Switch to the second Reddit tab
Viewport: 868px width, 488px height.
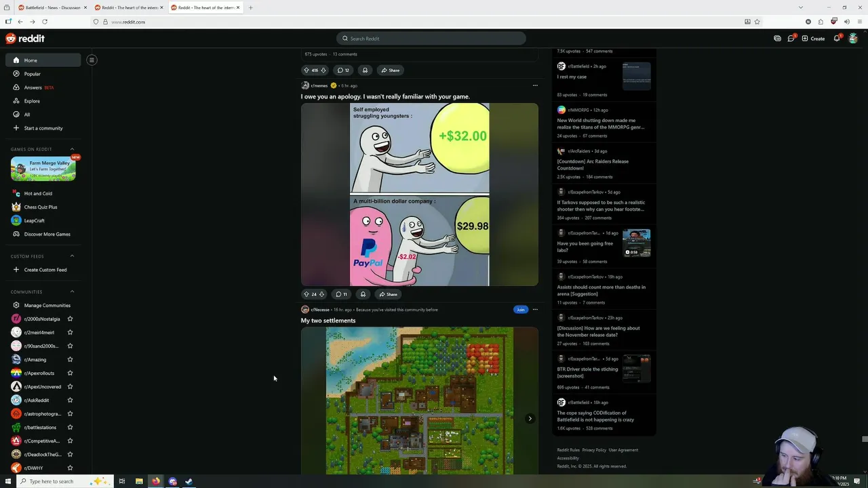coord(128,7)
